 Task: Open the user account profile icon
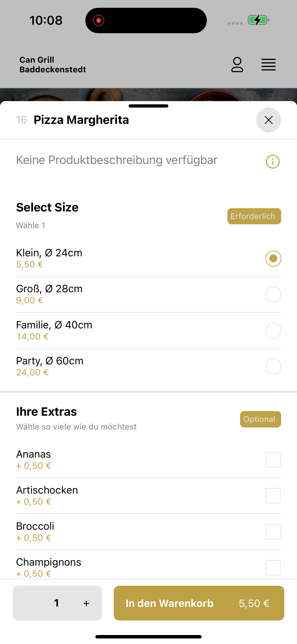point(237,65)
